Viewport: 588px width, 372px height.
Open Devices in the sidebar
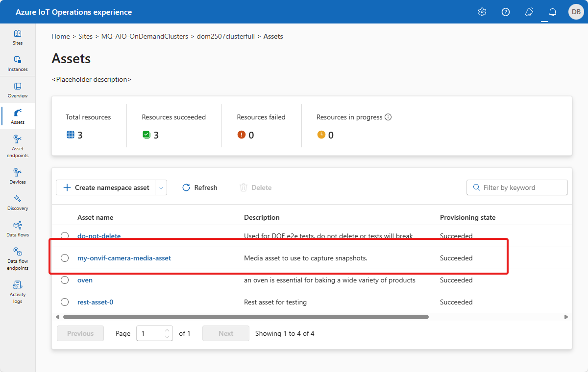(x=18, y=176)
